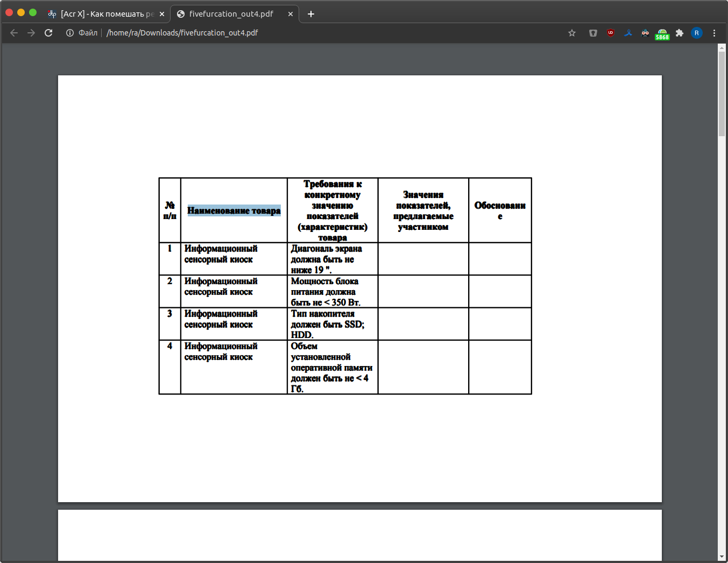Screen dimensions: 728x563
Task: Click the text 'Мощность блока питания'
Action: 324,286
